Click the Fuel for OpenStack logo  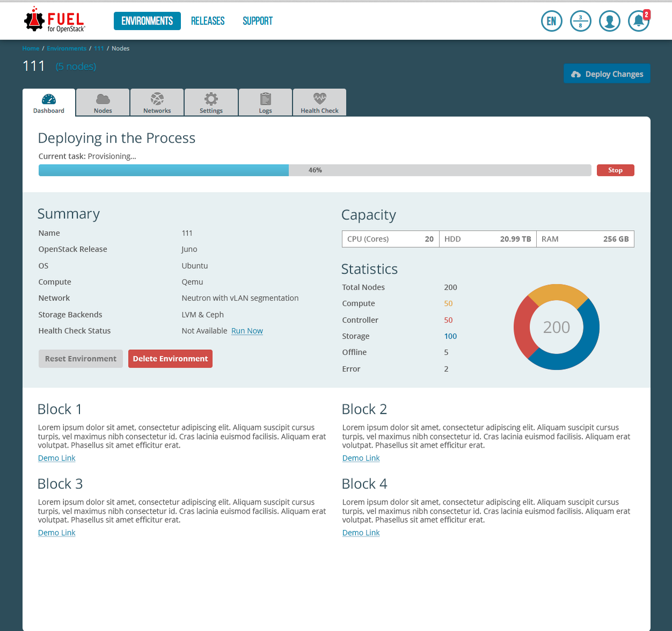[55, 20]
